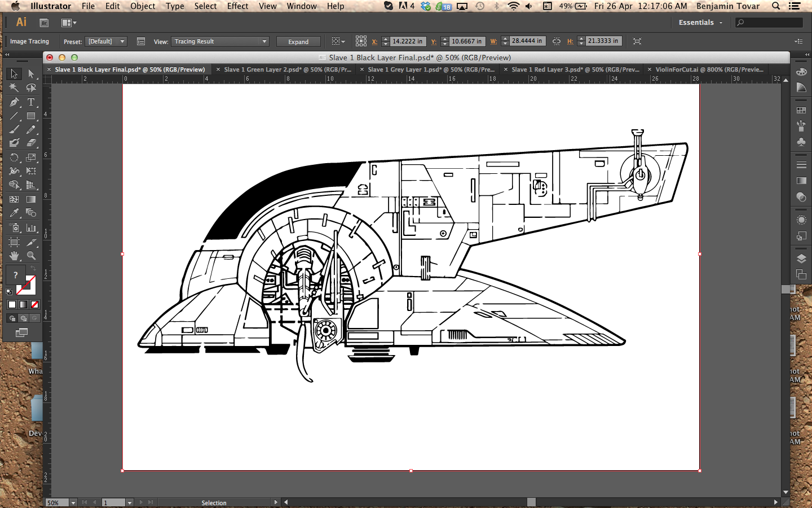Select the Magic Wand tool
Screen dimensions: 812x508
[14, 87]
